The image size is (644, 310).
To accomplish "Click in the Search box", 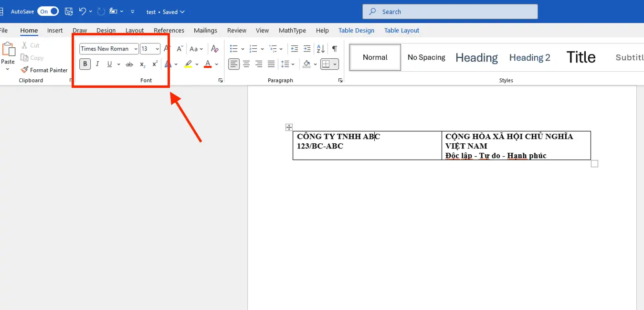I will pos(450,11).
